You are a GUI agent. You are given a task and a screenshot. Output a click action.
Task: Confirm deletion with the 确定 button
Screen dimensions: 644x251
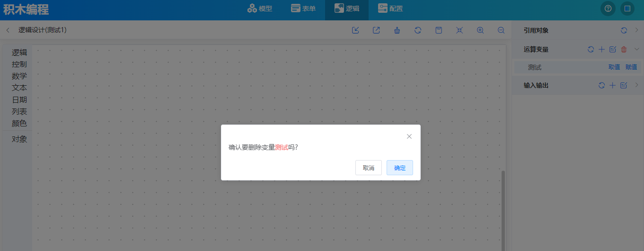click(x=399, y=168)
